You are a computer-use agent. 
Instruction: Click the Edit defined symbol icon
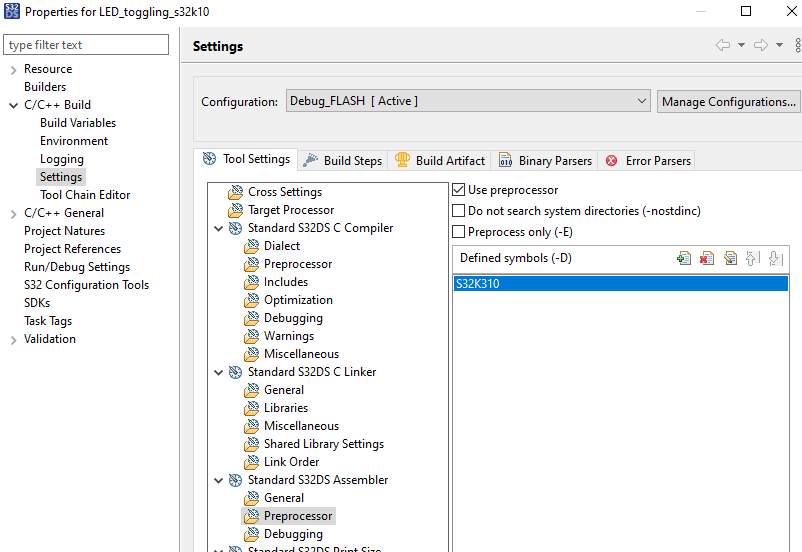[730, 258]
